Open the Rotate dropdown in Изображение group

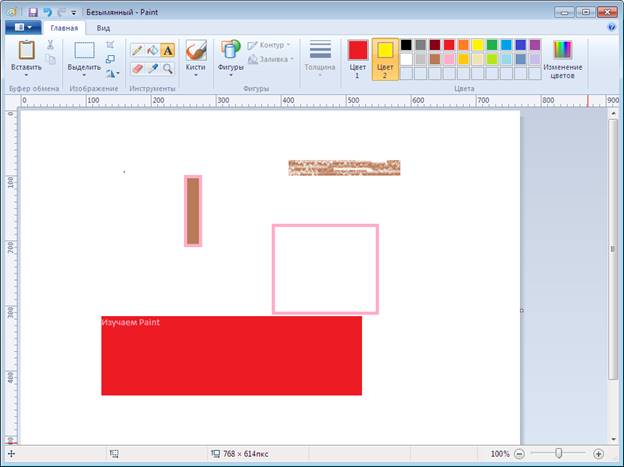(113, 73)
